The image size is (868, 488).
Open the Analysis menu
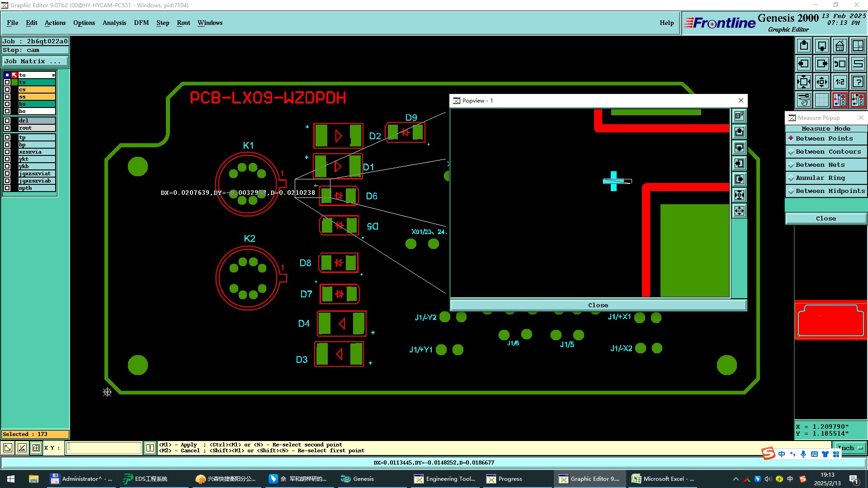tap(114, 23)
